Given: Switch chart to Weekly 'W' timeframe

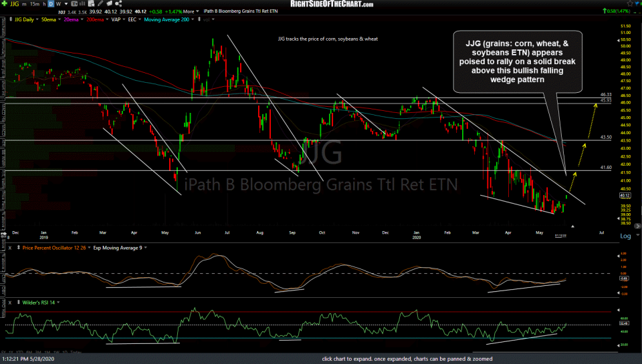Looking at the screenshot, I should (x=58, y=4).
